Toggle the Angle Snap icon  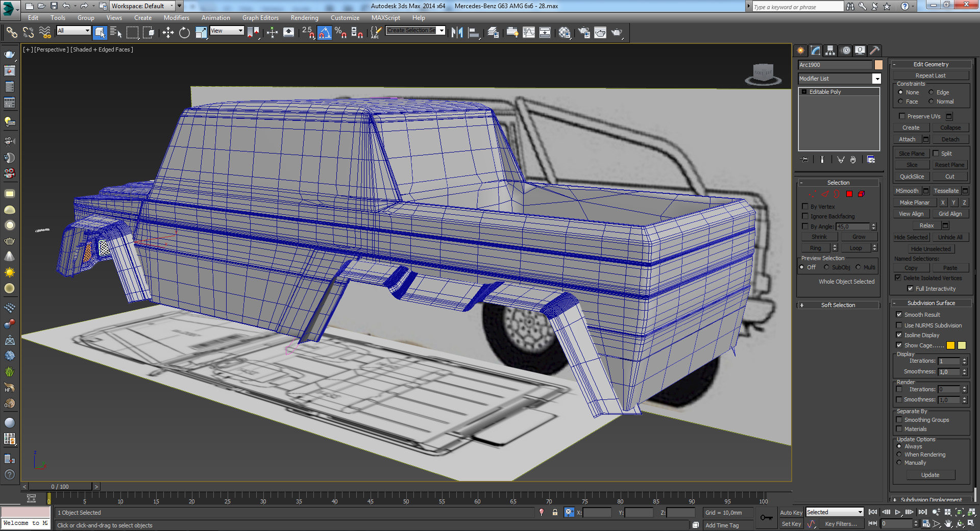point(324,33)
